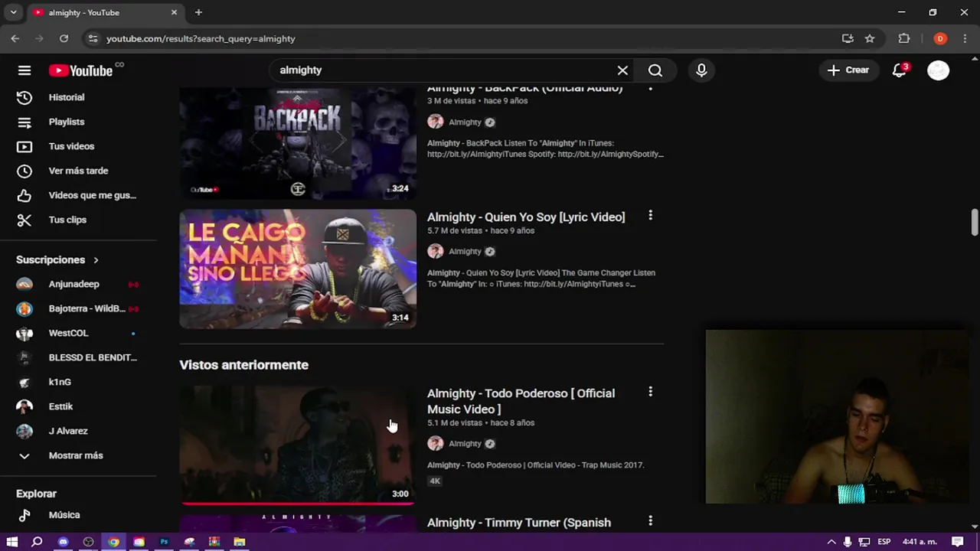View site information icon in address bar

click(x=93, y=38)
